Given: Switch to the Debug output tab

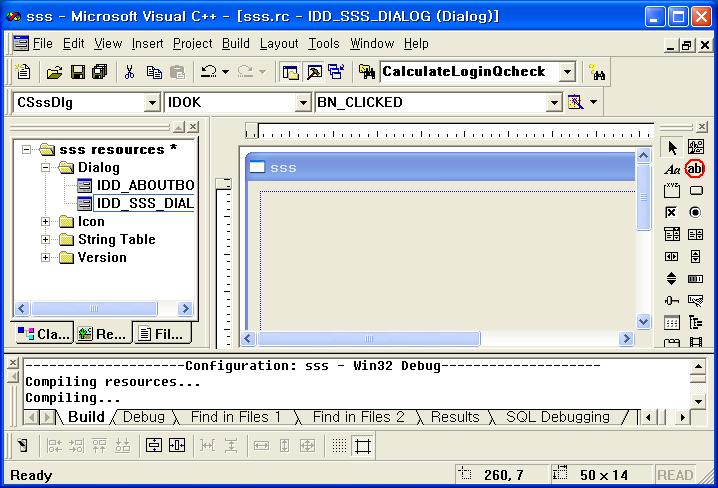Looking at the screenshot, I should 143,417.
